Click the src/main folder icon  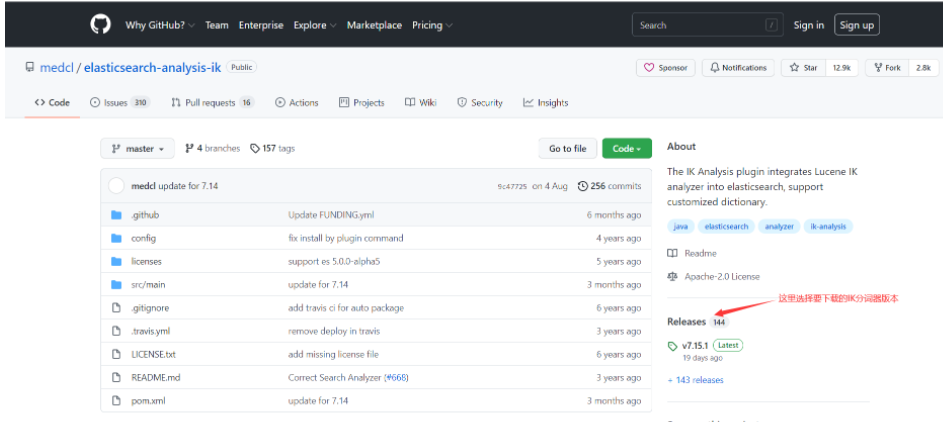[117, 284]
